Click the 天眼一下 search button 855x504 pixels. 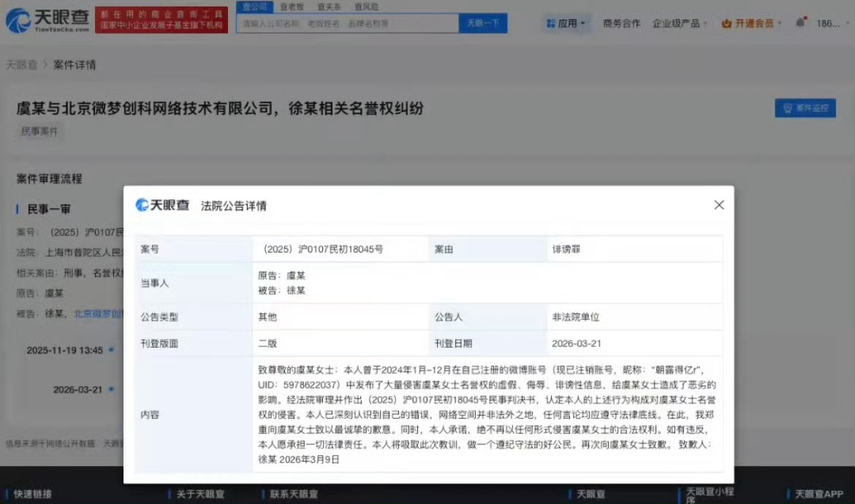pos(482,23)
